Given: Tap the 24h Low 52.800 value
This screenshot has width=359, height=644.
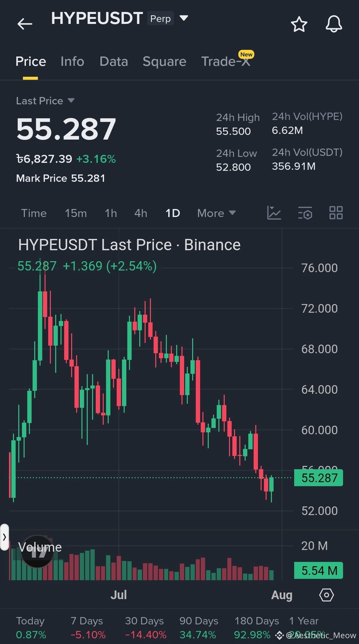Looking at the screenshot, I should [x=233, y=167].
